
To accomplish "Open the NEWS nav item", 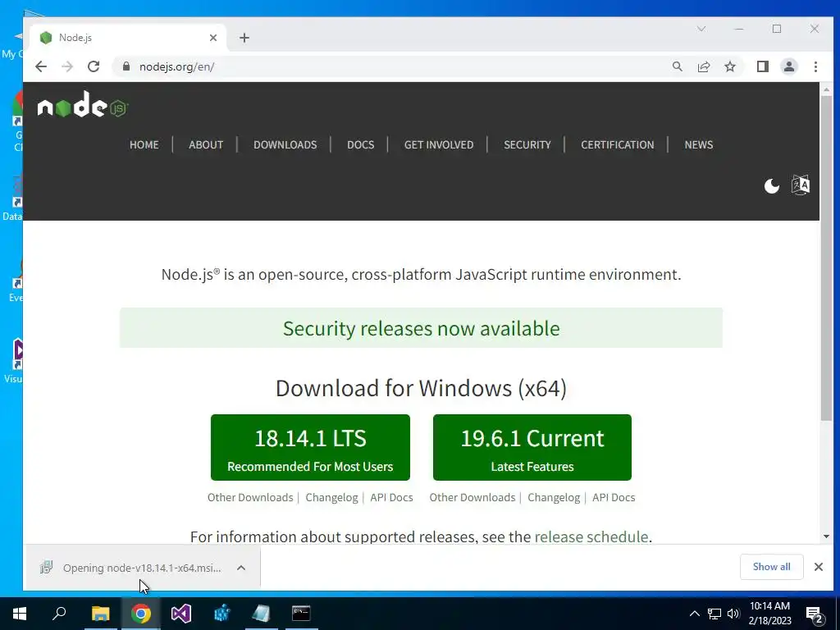I will 699,144.
